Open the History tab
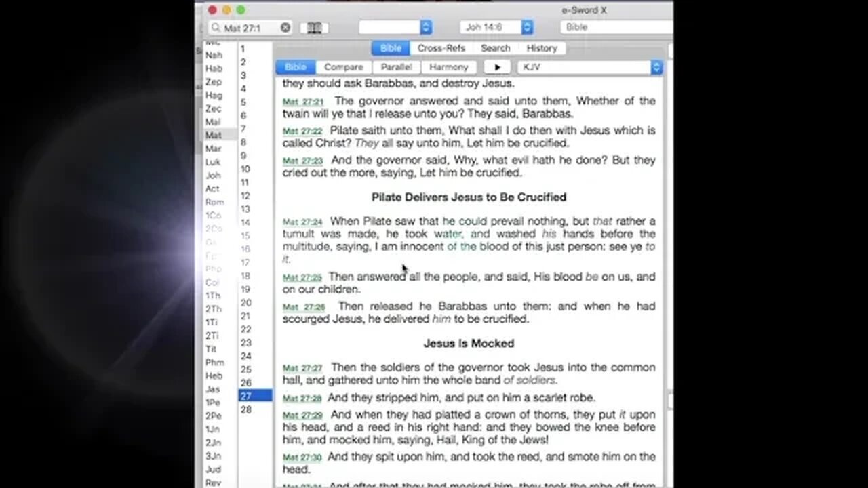 (x=542, y=48)
